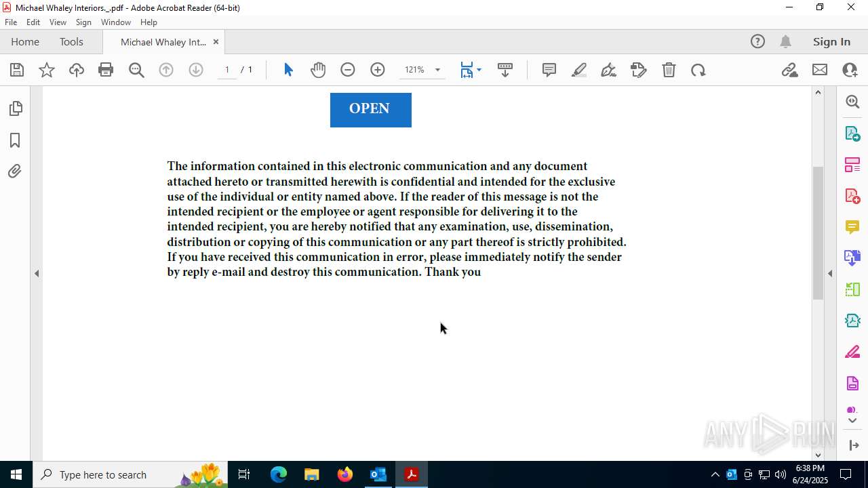Open Comment tool in right pane
The image size is (868, 488).
point(852,227)
